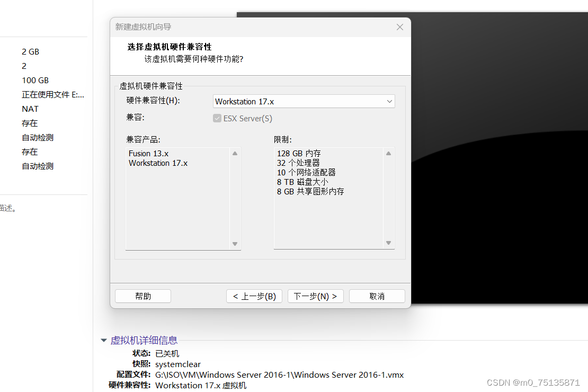Click the snapshot name systemclear
This screenshot has width=588, height=392.
click(177, 364)
